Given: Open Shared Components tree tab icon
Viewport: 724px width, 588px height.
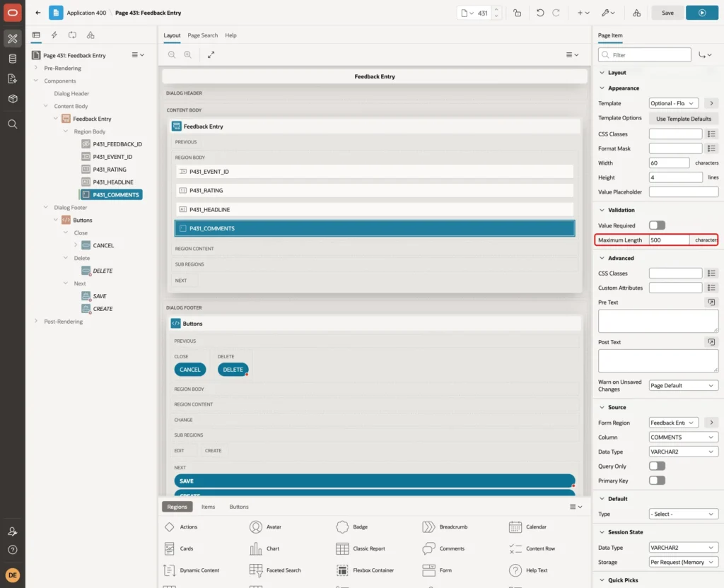Looking at the screenshot, I should [x=90, y=35].
